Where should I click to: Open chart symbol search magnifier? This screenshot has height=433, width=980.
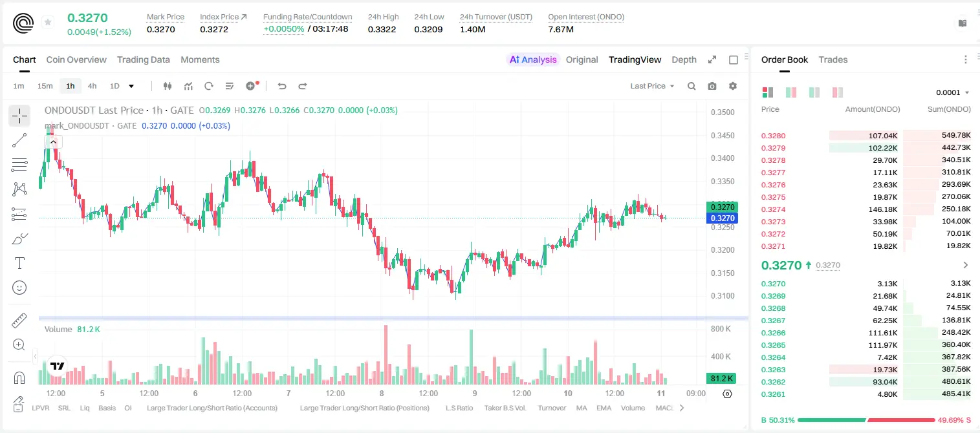(691, 86)
